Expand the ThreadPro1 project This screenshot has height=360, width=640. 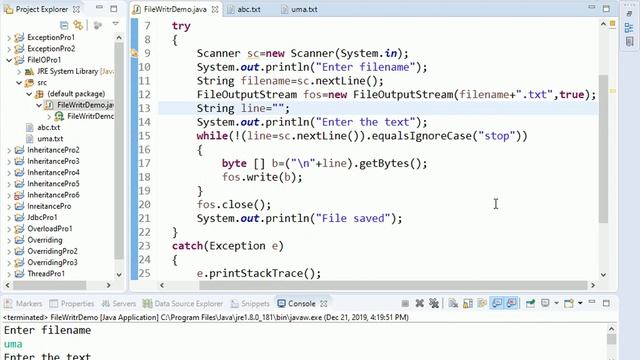(9, 274)
